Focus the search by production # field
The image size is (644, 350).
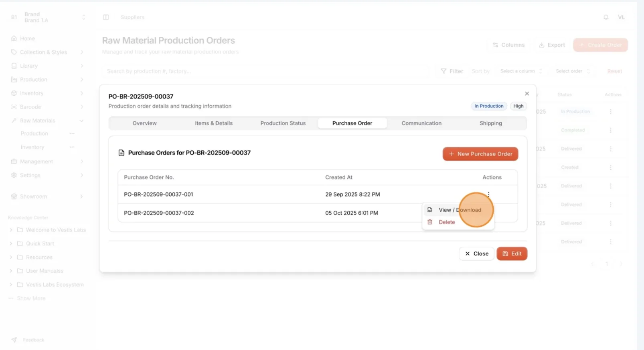(265, 71)
